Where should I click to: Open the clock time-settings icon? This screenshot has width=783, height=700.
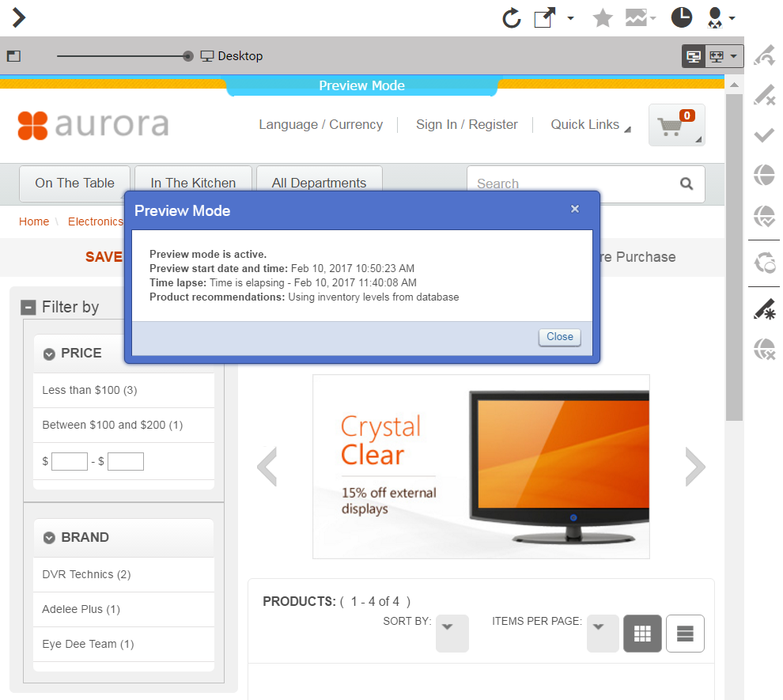click(x=681, y=17)
